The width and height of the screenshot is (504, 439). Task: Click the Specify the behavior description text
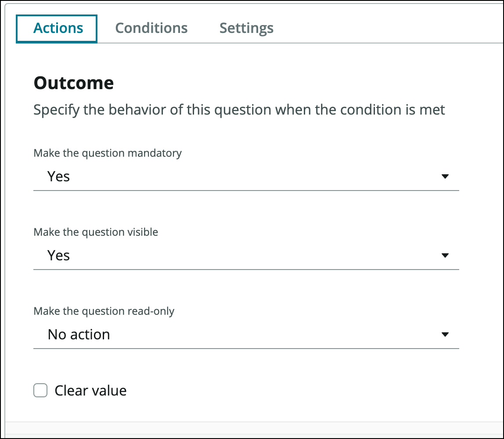click(239, 109)
